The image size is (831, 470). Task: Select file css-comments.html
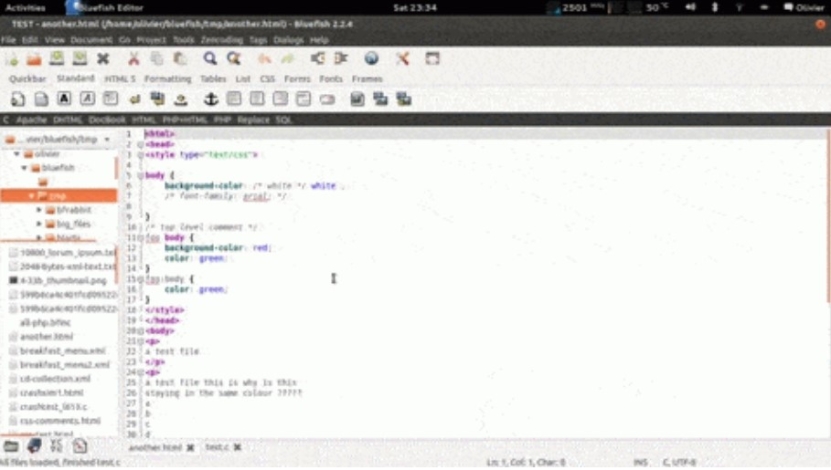[x=60, y=421]
